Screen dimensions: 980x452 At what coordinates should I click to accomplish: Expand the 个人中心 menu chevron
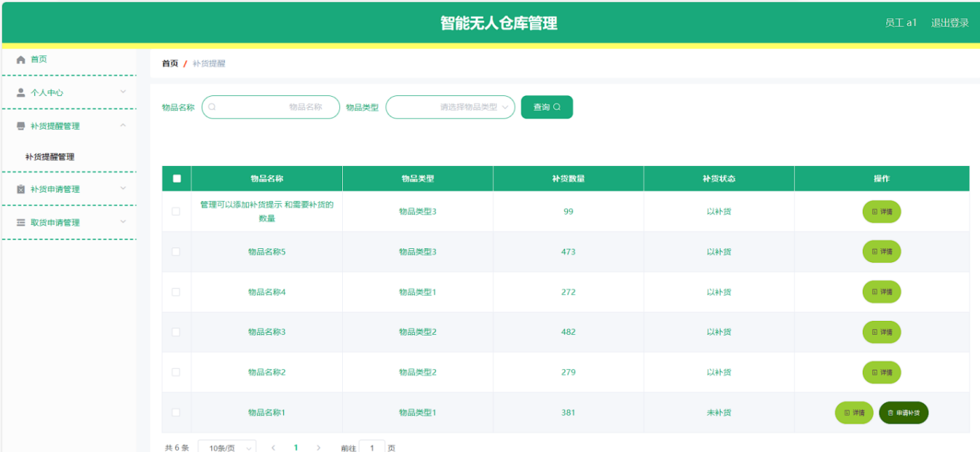pyautogui.click(x=123, y=92)
